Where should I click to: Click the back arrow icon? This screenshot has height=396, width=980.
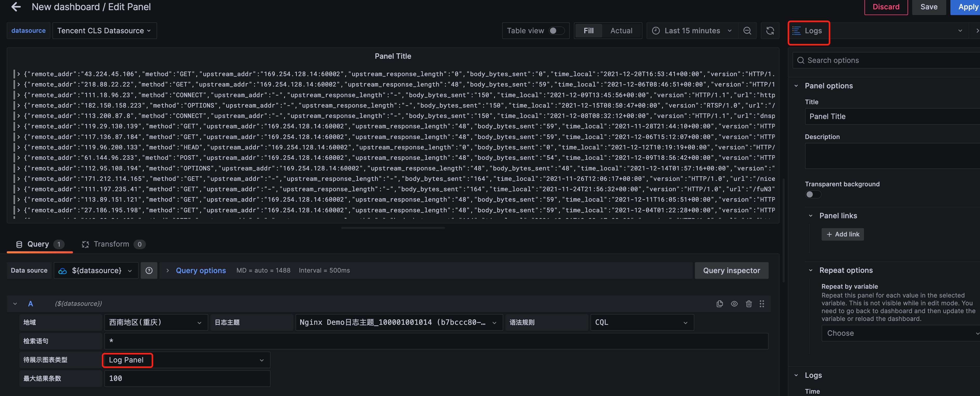(16, 7)
